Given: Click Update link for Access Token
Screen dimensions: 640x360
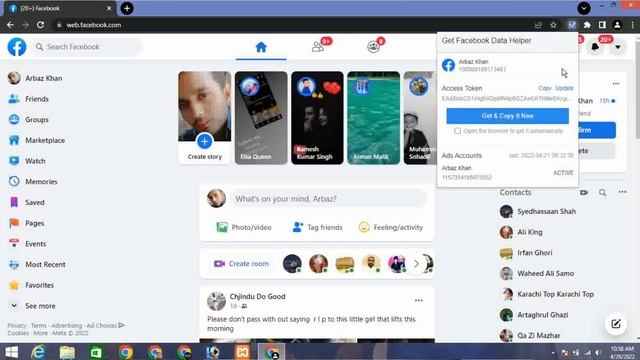Looking at the screenshot, I should click(x=564, y=88).
